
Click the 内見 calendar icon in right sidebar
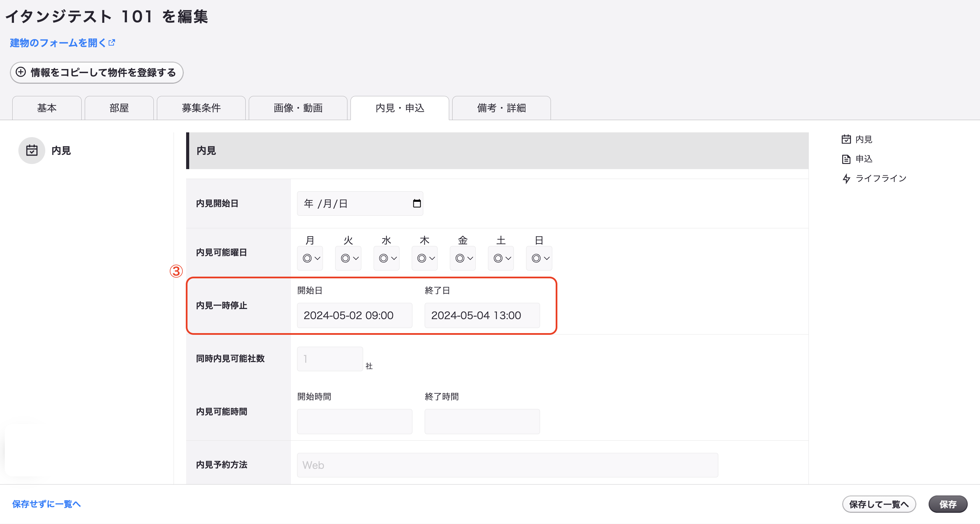click(846, 139)
